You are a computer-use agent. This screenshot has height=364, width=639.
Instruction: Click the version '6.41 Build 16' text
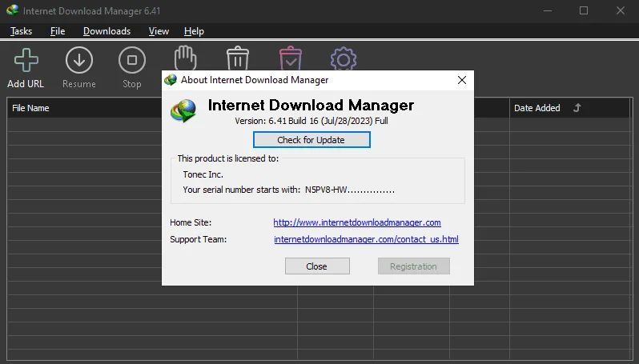click(x=293, y=121)
